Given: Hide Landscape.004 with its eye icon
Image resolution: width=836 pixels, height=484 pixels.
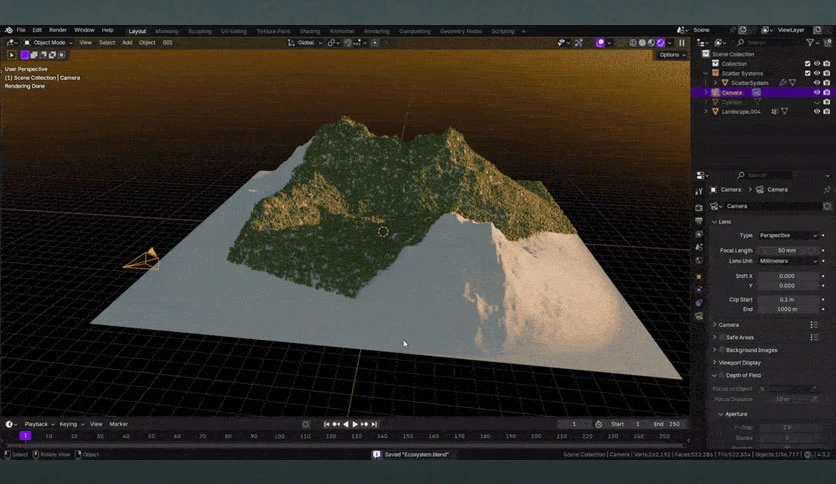Looking at the screenshot, I should tap(817, 111).
